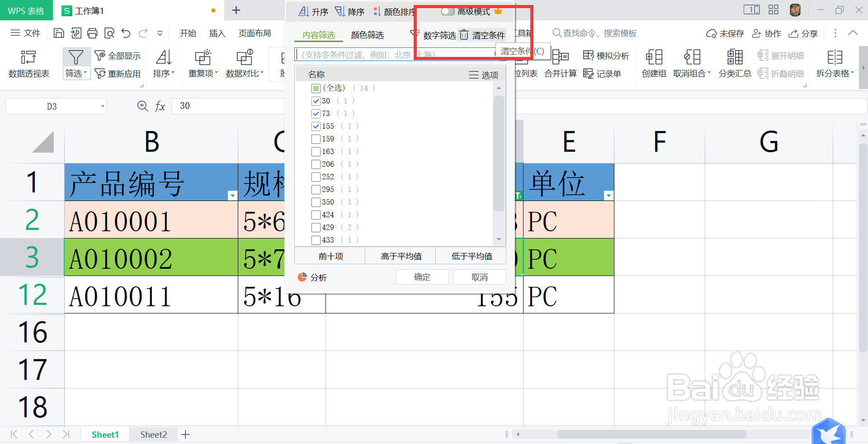868x444 pixels.
Task: Enable the 高级模式 advanced mode switch
Action: point(448,11)
